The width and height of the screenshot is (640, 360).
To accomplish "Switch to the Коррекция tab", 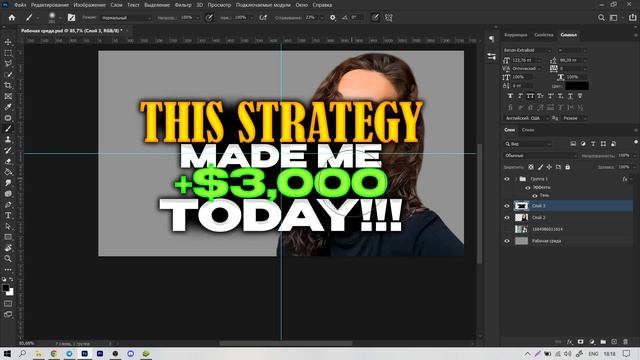I will (516, 35).
